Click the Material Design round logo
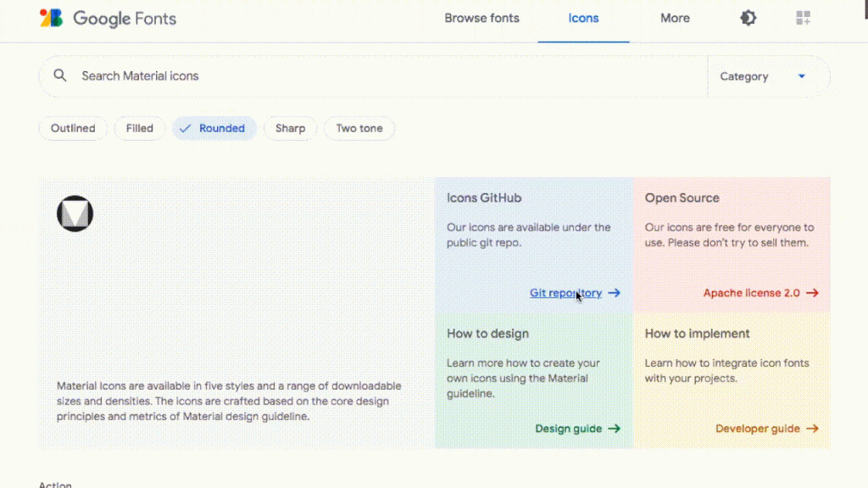 (x=75, y=213)
